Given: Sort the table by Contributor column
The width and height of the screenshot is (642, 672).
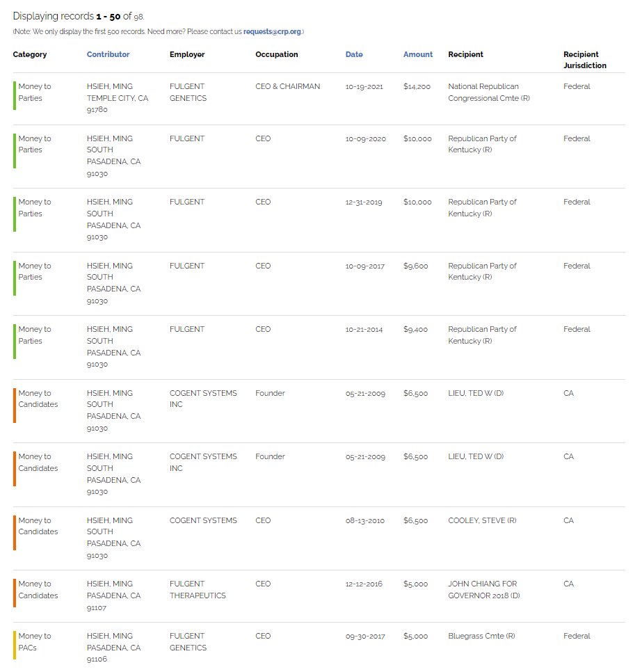Looking at the screenshot, I should point(108,54).
